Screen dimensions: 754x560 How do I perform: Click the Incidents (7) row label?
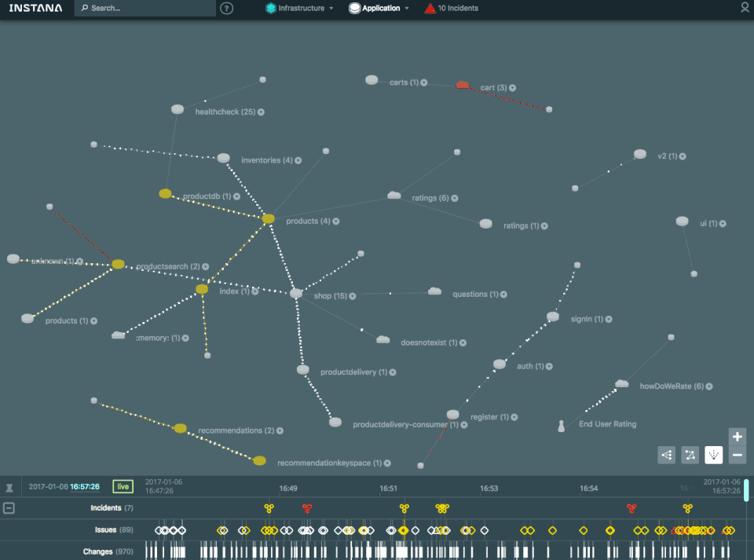pos(112,508)
